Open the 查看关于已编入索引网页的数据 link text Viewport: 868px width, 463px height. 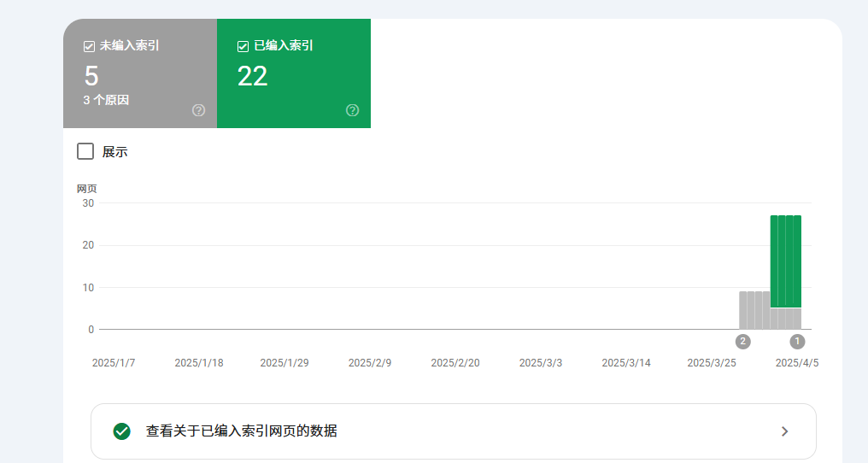(241, 431)
